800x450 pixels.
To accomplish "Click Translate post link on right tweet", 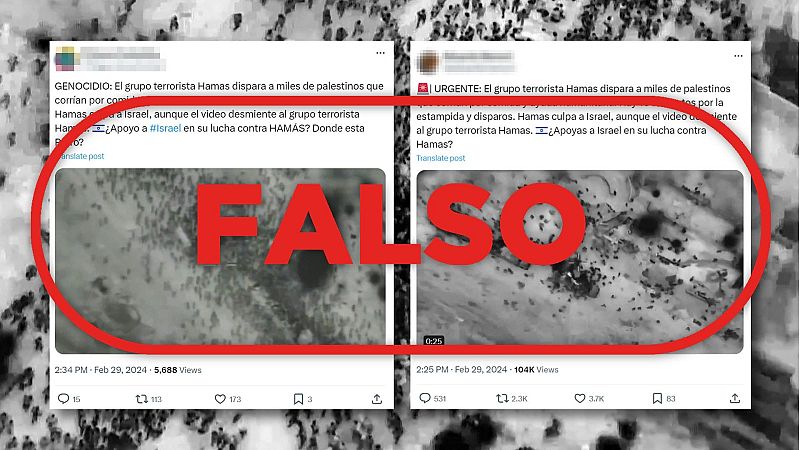I will pyautogui.click(x=441, y=158).
